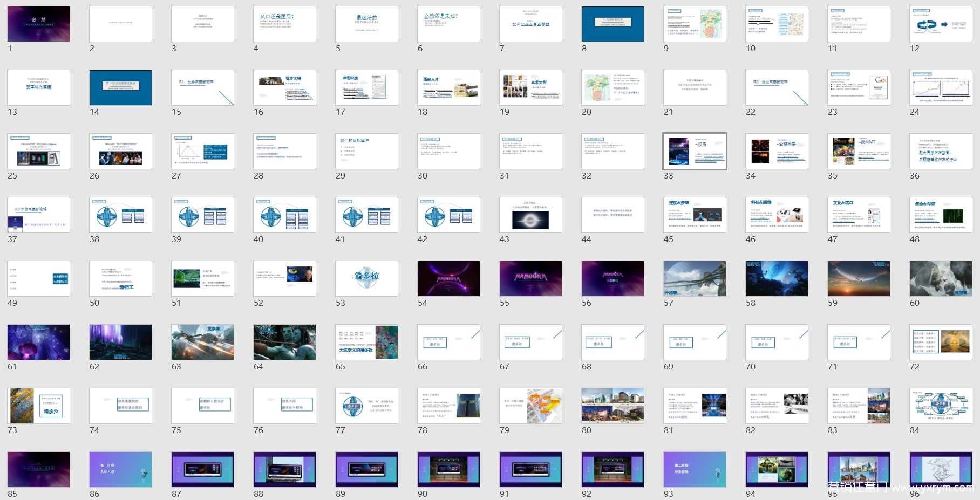
Task: Click slide 53 thumbnail
Action: coord(366,278)
